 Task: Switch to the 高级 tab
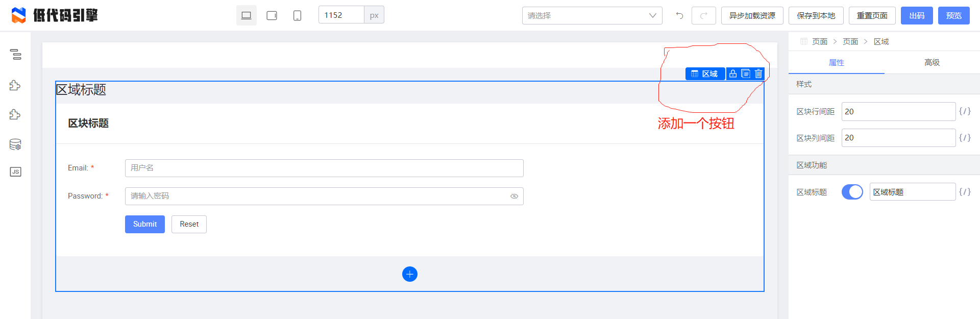point(932,62)
